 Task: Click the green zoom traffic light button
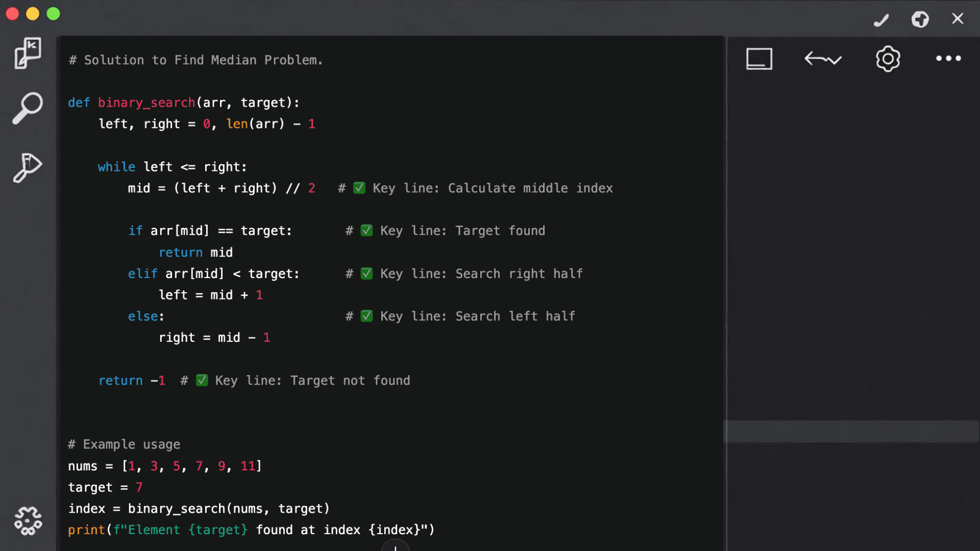click(53, 14)
